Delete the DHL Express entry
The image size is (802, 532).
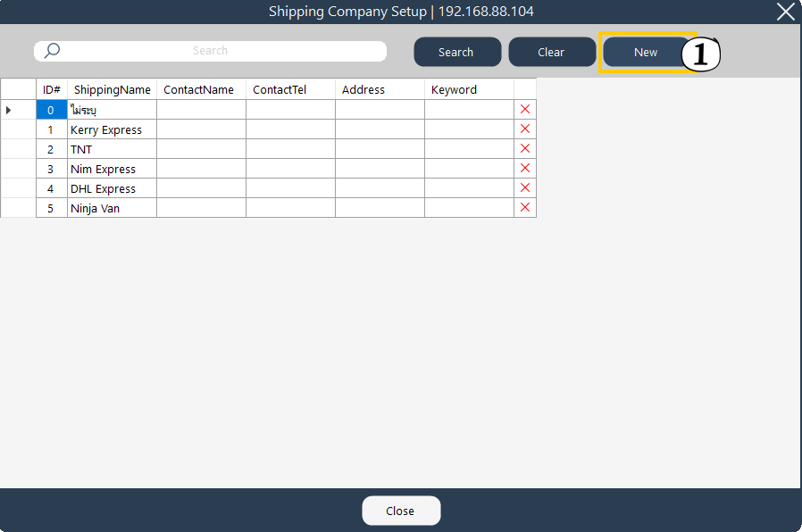pos(525,188)
